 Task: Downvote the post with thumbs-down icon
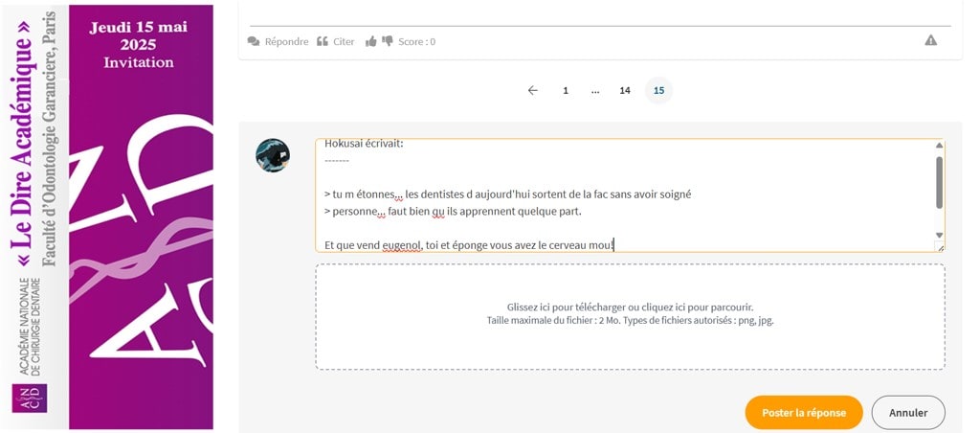coord(388,41)
